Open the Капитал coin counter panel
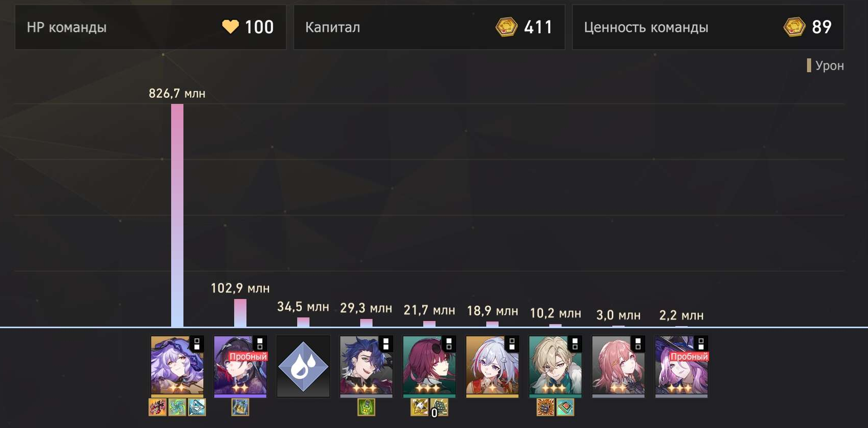Image resolution: width=868 pixels, height=428 pixels. pos(429,27)
